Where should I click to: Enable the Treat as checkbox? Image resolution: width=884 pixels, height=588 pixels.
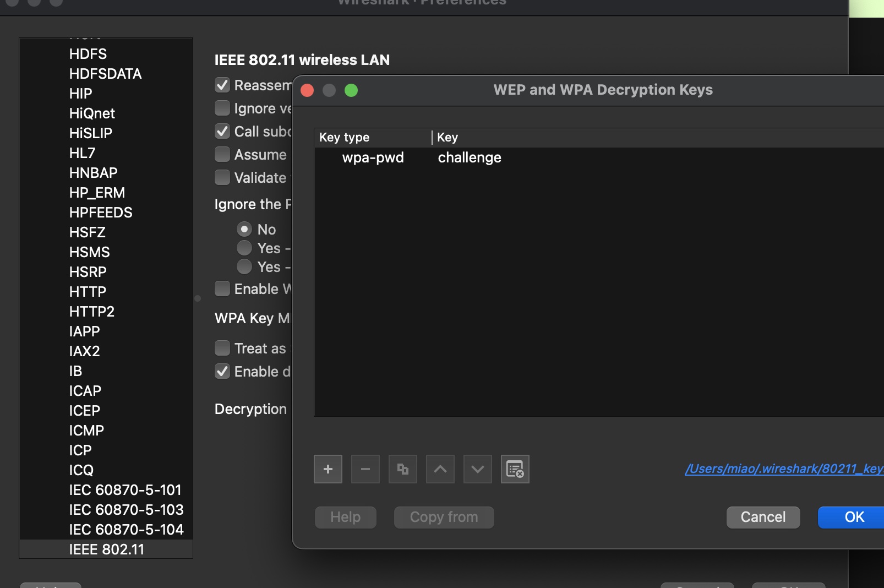coord(222,349)
